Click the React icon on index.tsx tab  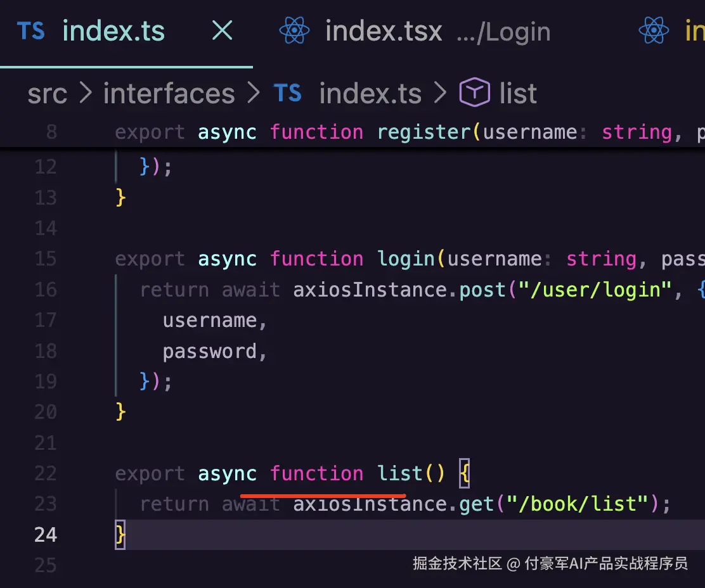(294, 30)
